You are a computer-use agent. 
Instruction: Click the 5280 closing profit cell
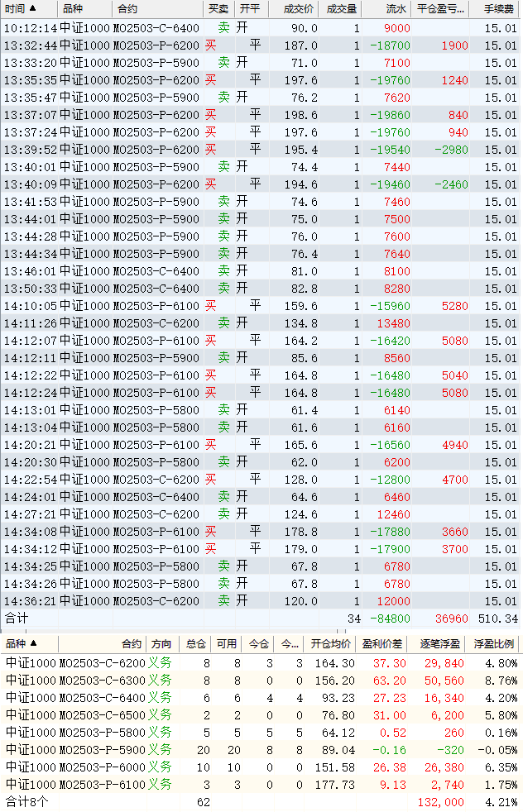pyautogui.click(x=454, y=306)
